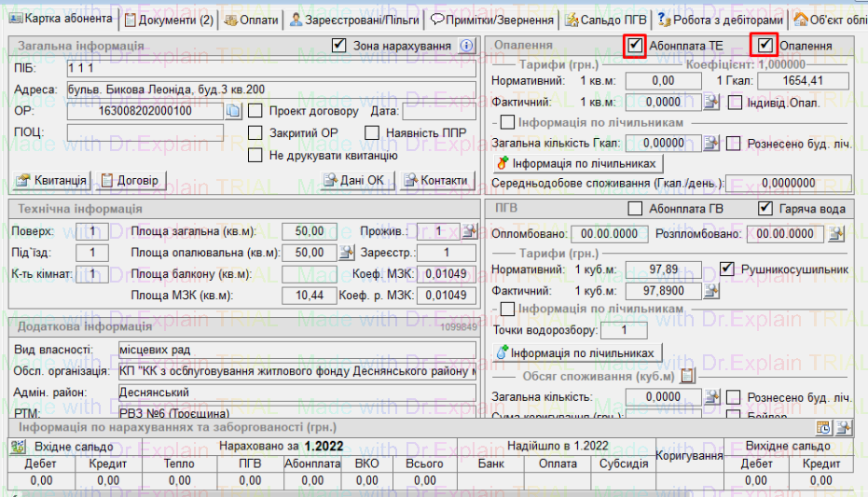Click the blue info icon near Зона нарахування
This screenshot has width=868, height=497.
click(x=467, y=46)
